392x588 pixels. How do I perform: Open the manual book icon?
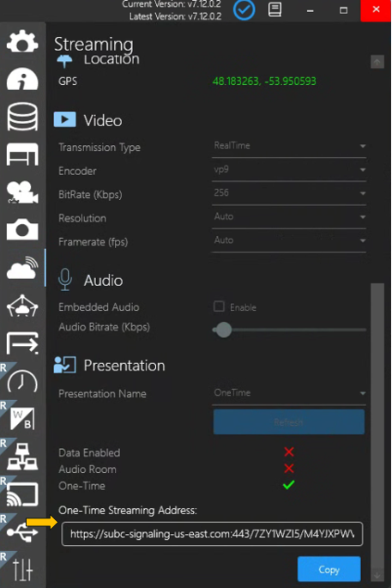coord(274,9)
